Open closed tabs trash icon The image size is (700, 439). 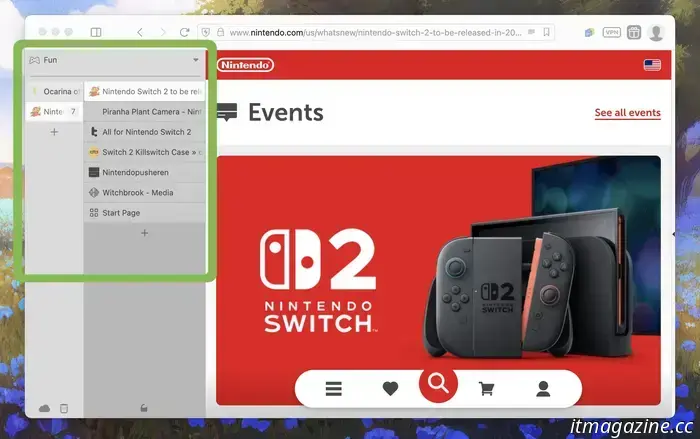tap(64, 408)
